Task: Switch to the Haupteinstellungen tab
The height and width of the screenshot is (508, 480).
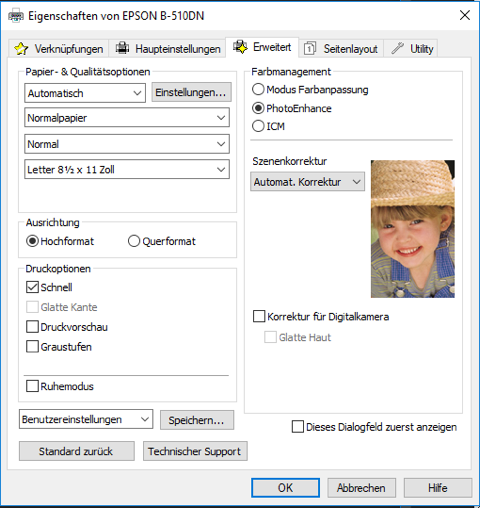Action: click(167, 49)
